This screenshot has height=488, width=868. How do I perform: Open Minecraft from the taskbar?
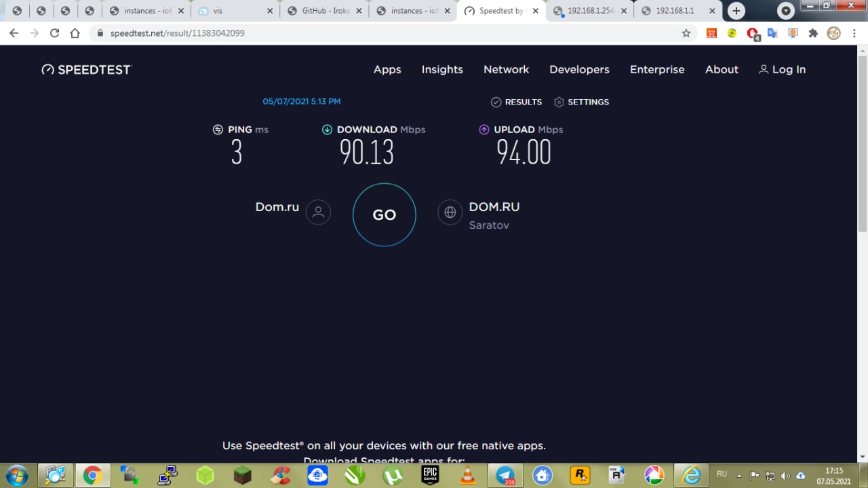pos(243,475)
